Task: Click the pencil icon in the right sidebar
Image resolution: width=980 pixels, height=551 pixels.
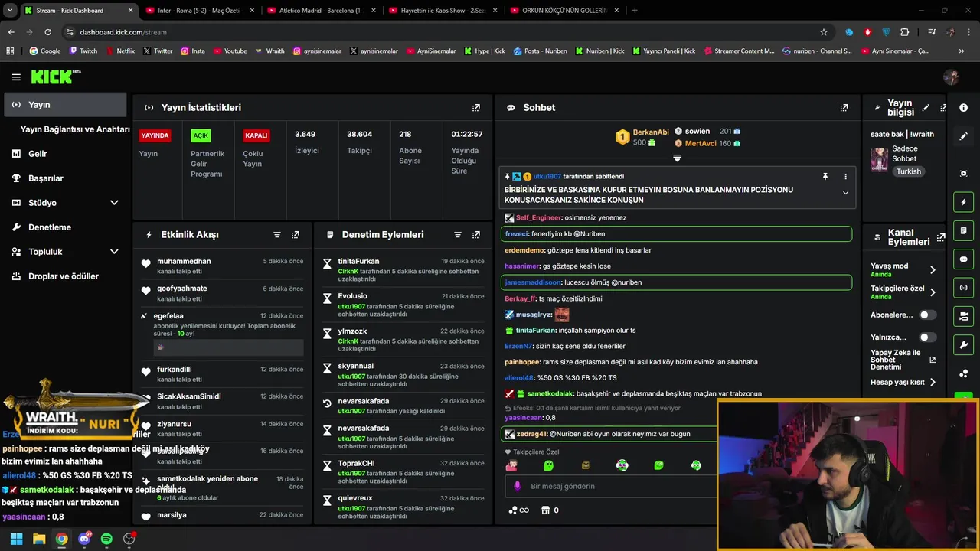Action: coord(964,136)
